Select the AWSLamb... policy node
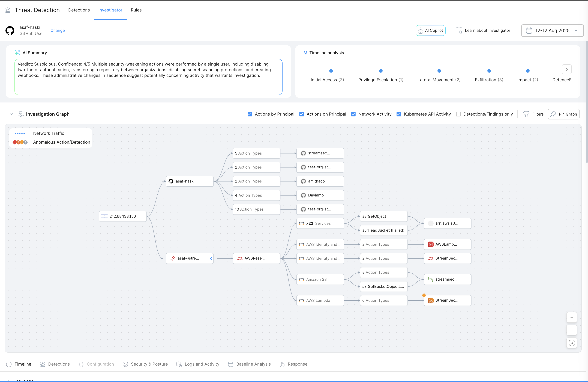The width and height of the screenshot is (588, 382). (x=447, y=244)
